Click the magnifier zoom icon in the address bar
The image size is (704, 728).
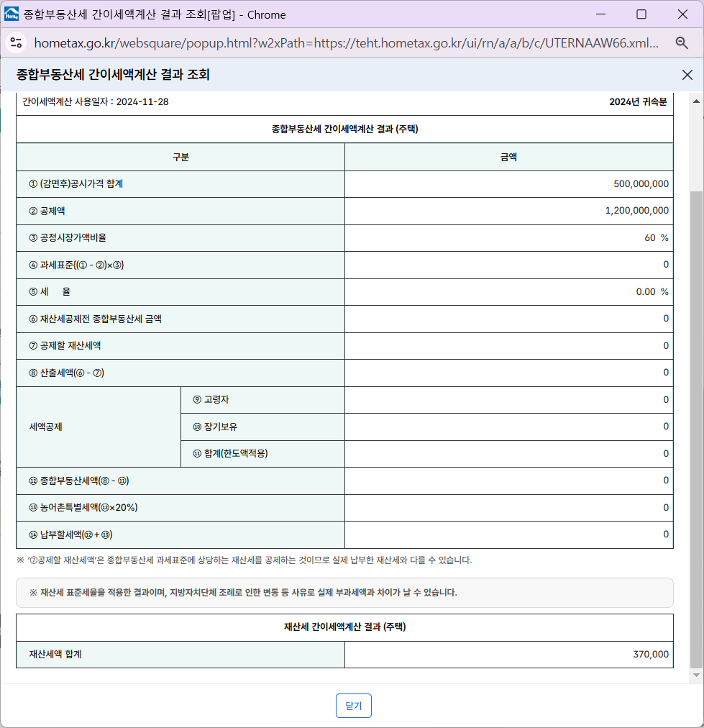(682, 43)
